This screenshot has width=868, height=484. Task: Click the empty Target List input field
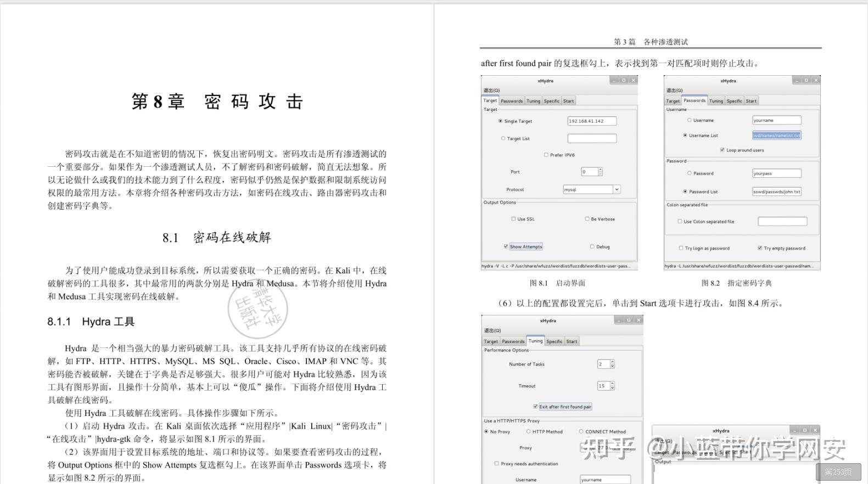point(592,139)
